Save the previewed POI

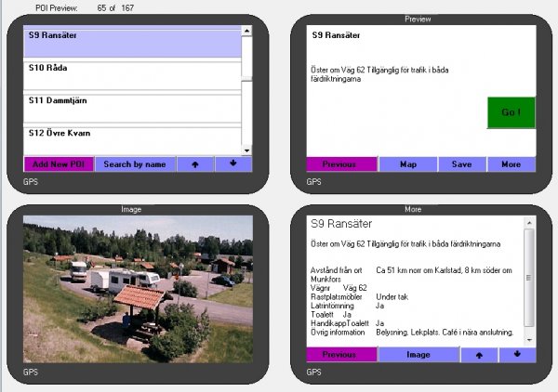click(461, 164)
